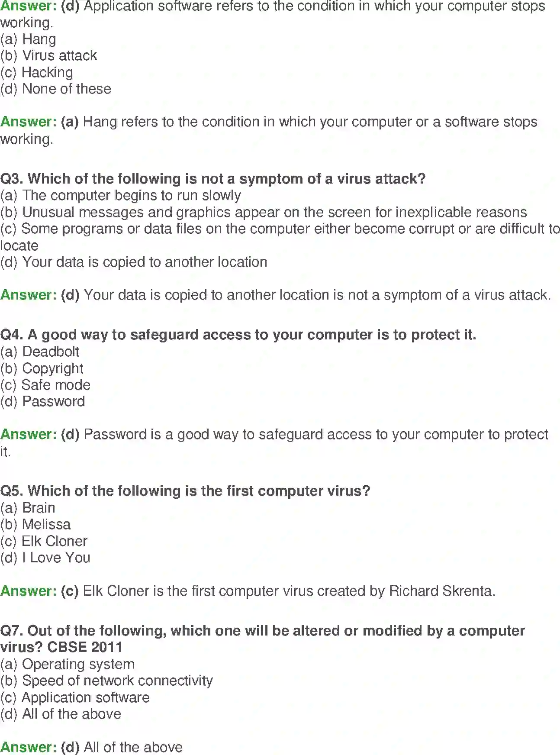Click the Q3 virus symptom question heading
The height and width of the screenshot is (755, 560).
(213, 179)
